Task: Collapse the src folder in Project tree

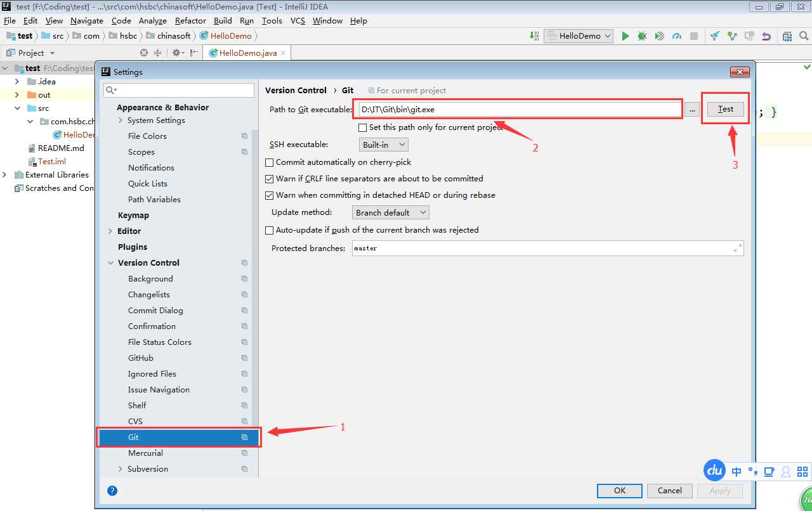Action: click(17, 108)
